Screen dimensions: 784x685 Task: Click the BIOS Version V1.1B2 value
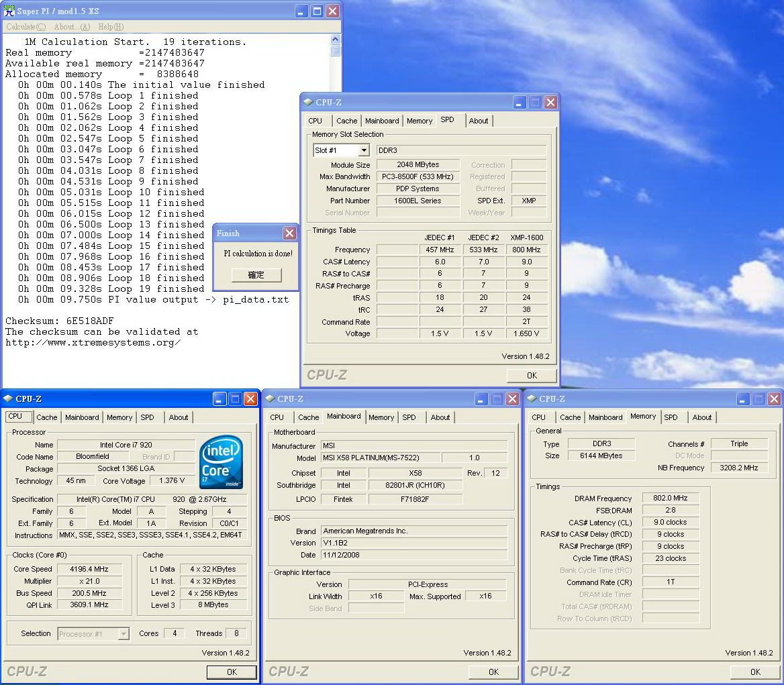point(413,543)
